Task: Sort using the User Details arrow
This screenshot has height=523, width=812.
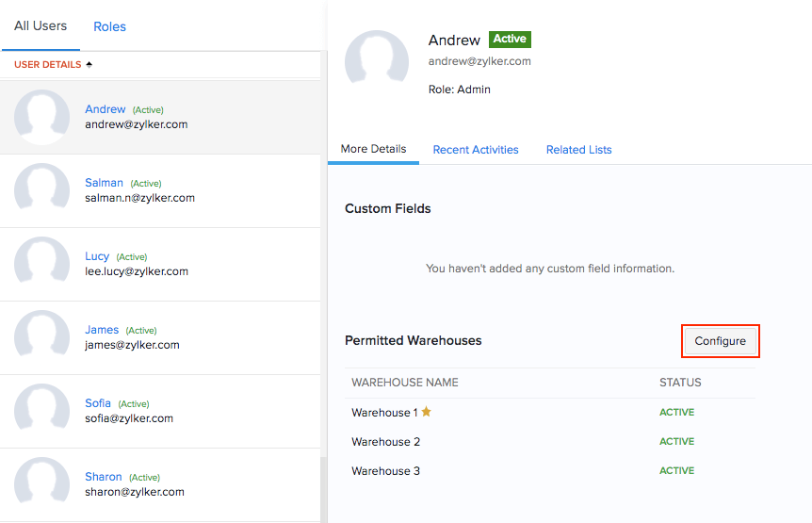Action: pos(89,65)
